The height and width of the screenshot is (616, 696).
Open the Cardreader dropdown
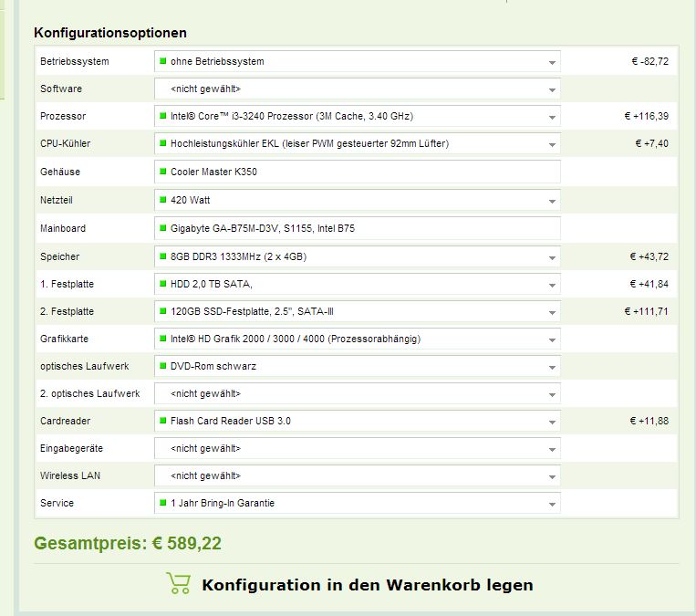358,421
